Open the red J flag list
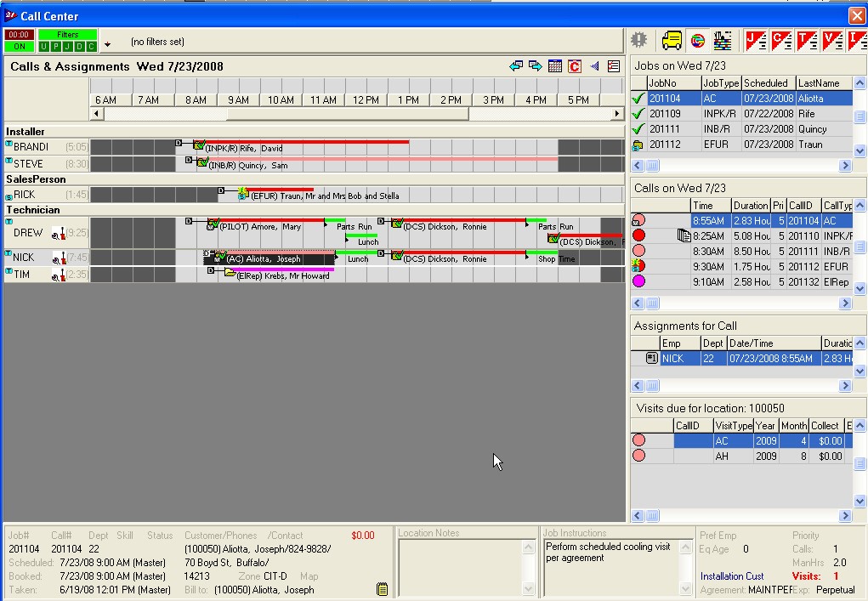The width and height of the screenshot is (868, 601). [755, 40]
